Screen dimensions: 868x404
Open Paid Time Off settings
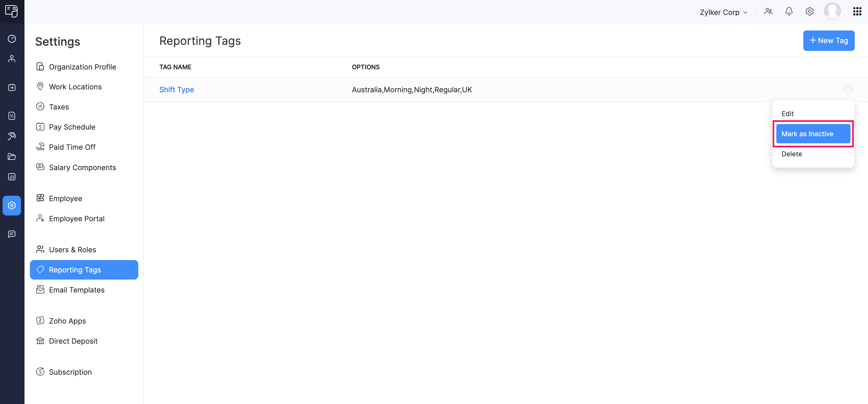(x=84, y=147)
